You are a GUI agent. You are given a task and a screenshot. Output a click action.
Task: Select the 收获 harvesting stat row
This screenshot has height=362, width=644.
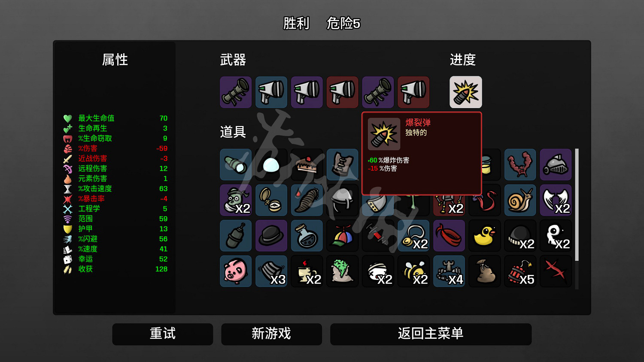(115, 269)
